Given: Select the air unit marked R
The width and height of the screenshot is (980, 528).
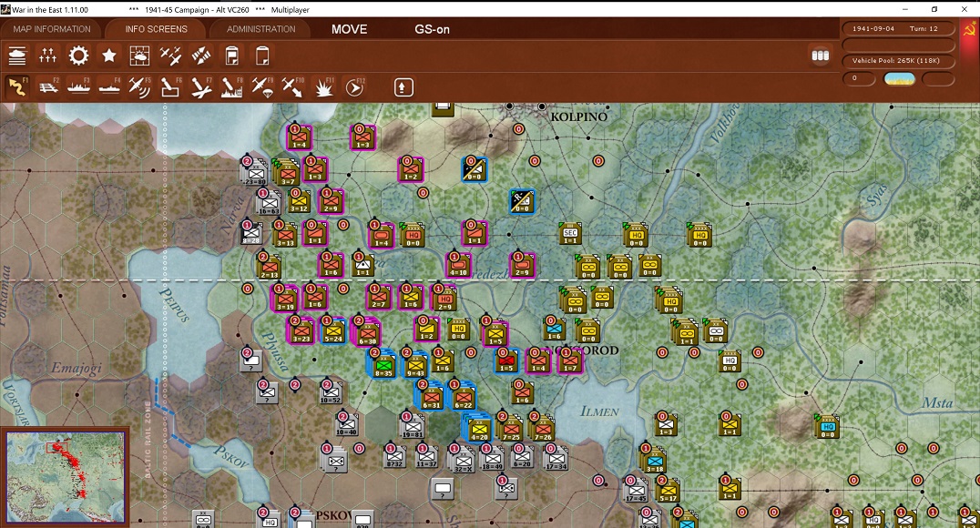Looking at the screenshot, I should coord(522,200).
